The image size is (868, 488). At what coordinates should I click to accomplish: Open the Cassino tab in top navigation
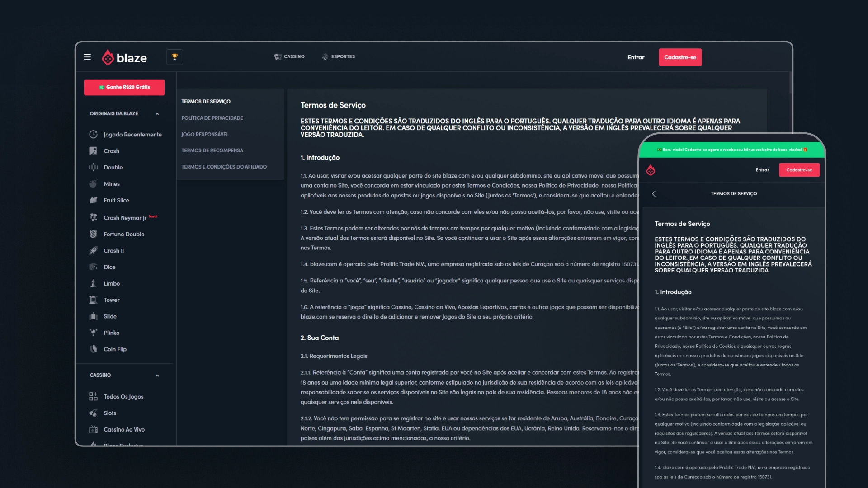click(x=289, y=57)
